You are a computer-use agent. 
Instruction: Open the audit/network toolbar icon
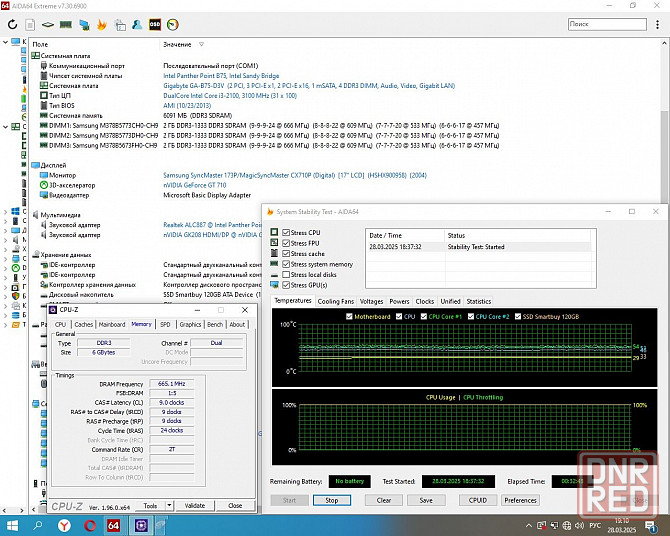[120, 25]
